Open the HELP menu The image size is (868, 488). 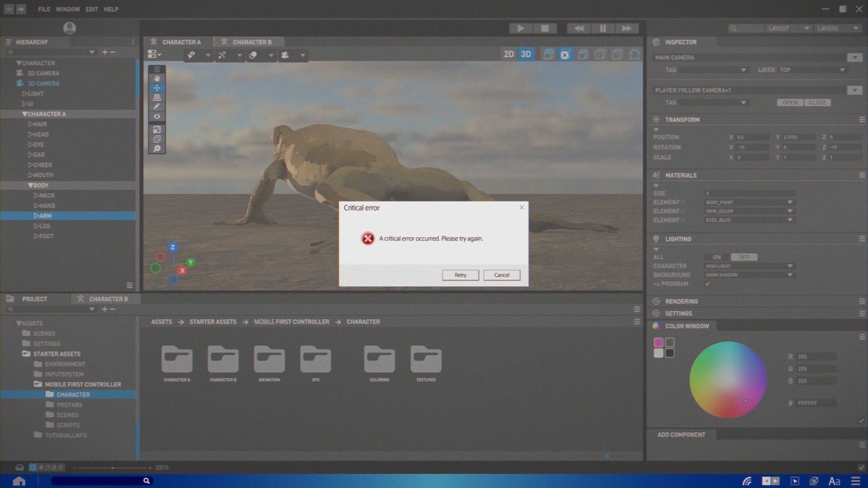click(x=111, y=10)
